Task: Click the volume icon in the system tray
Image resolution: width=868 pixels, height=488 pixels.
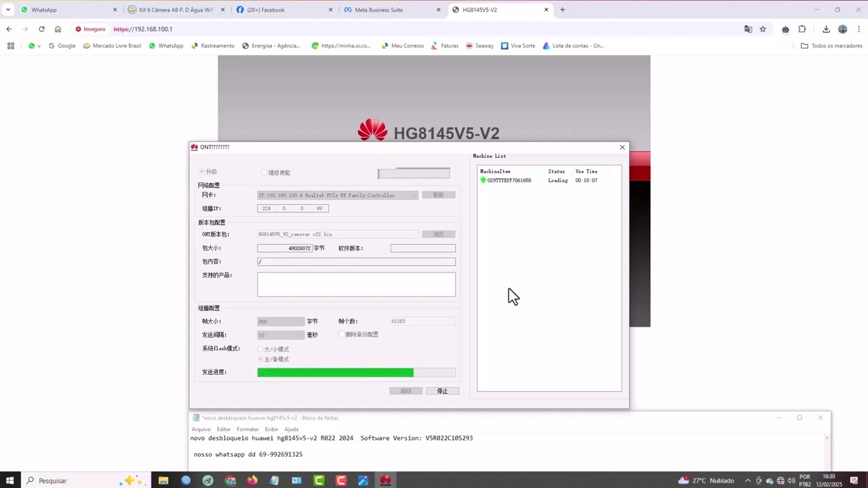Action: coord(791,481)
